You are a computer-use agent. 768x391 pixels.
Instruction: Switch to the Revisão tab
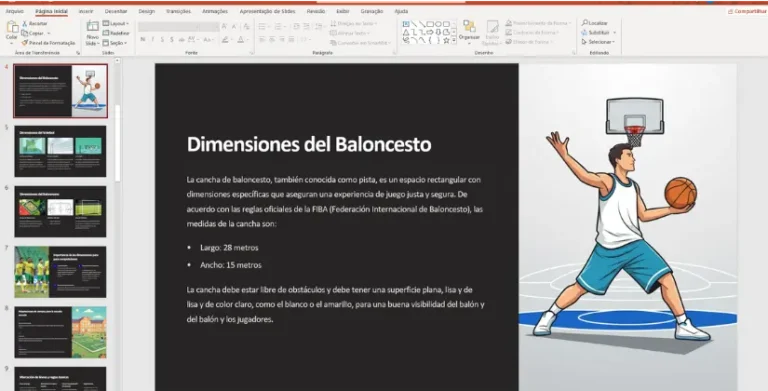point(316,11)
